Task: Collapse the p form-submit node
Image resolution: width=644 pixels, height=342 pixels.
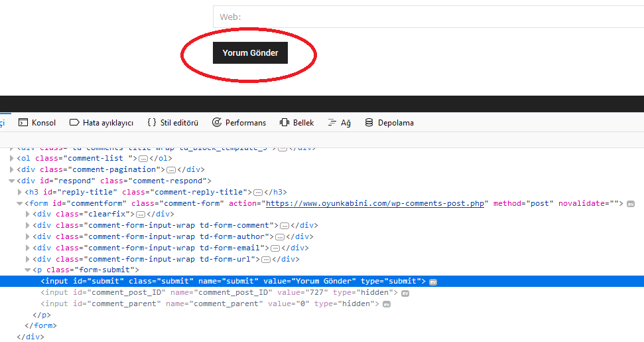Action: pyautogui.click(x=27, y=270)
